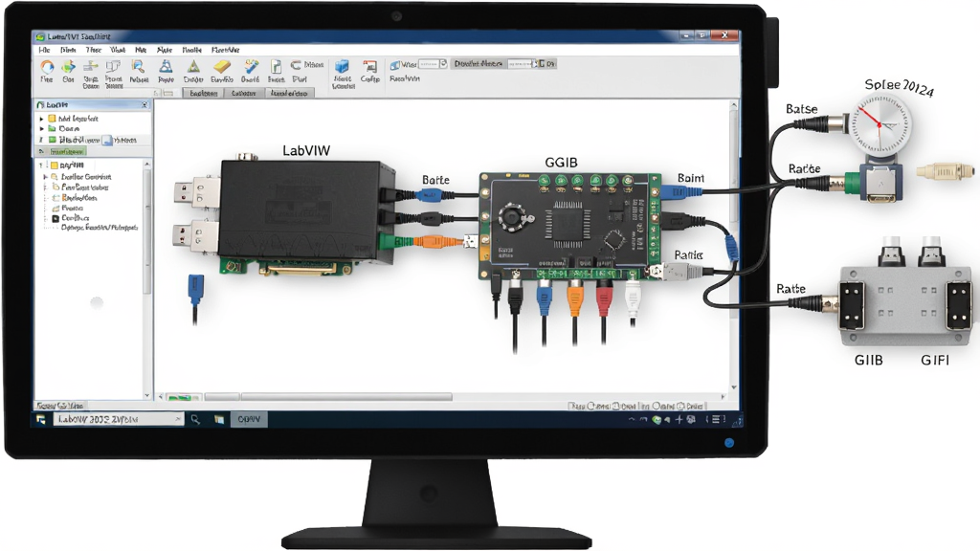
Task: Click the green icon in the side panel header
Action: click(x=40, y=105)
